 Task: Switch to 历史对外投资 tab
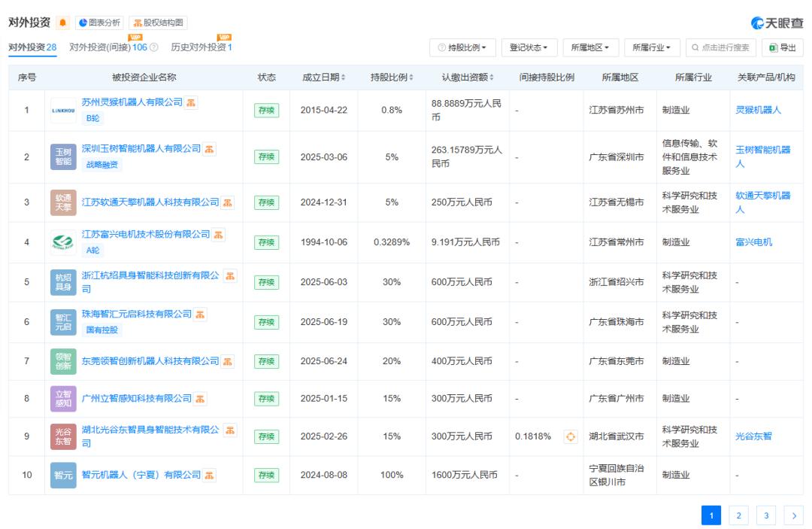198,48
